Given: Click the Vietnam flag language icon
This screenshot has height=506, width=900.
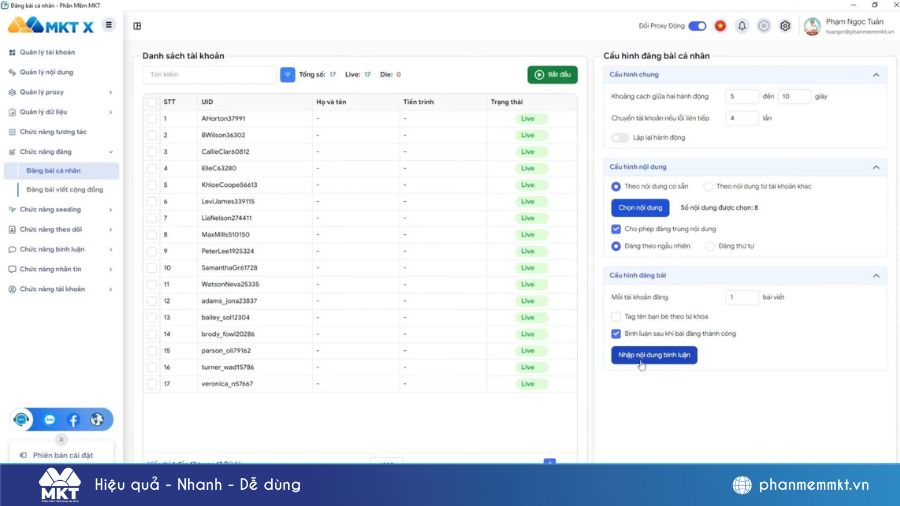Looking at the screenshot, I should tap(719, 26).
